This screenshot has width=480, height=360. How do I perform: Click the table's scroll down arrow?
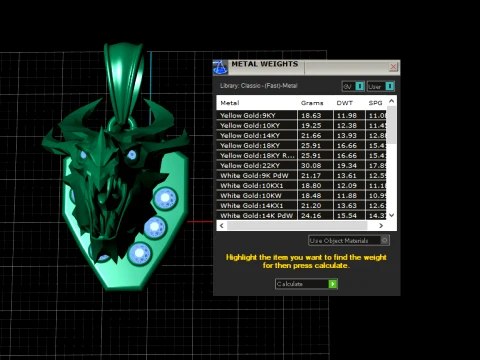click(x=392, y=215)
